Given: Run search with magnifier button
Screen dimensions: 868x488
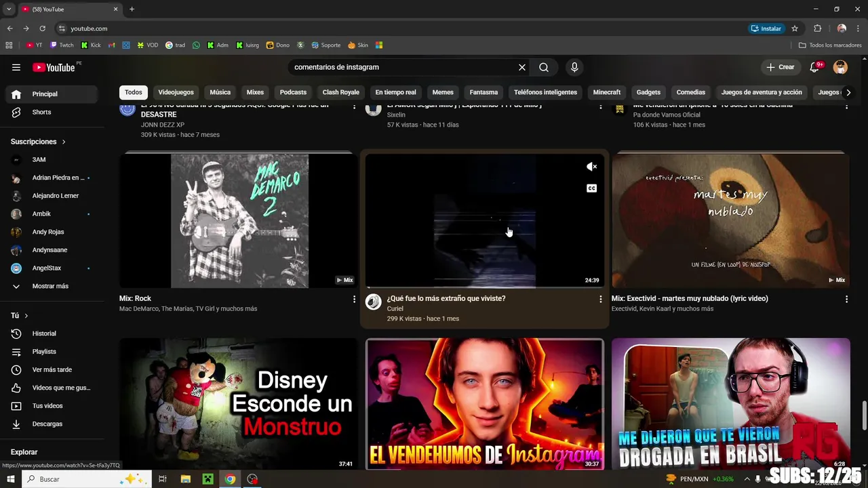Looking at the screenshot, I should point(544,67).
